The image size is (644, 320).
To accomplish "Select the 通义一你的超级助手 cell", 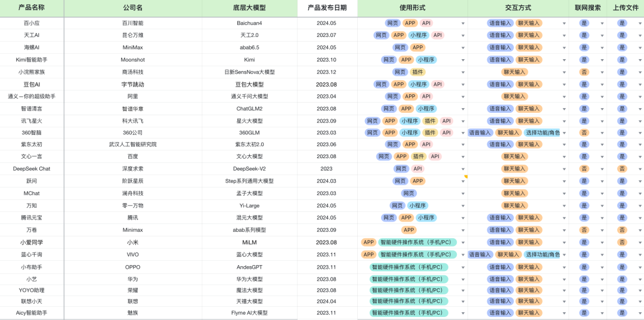I will [x=32, y=97].
